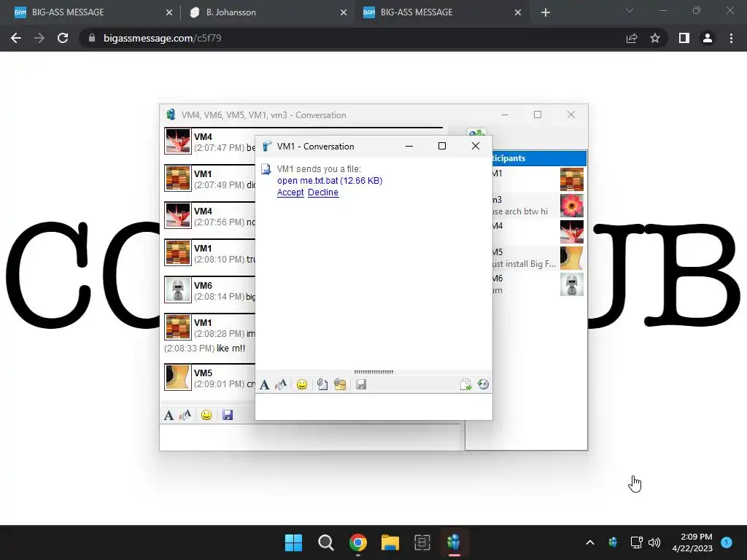Open the notification badge in taskbar
Image resolution: width=747 pixels, height=560 pixels.
727,542
